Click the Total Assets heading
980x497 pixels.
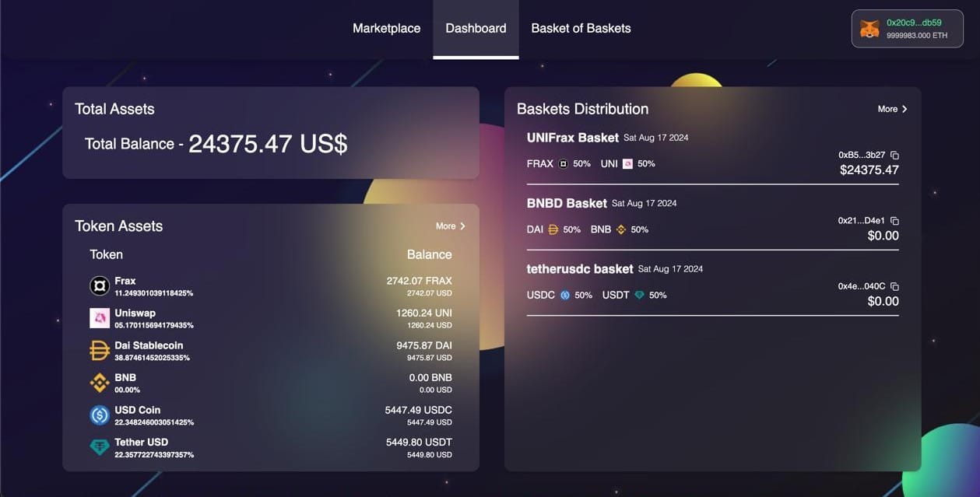point(114,109)
